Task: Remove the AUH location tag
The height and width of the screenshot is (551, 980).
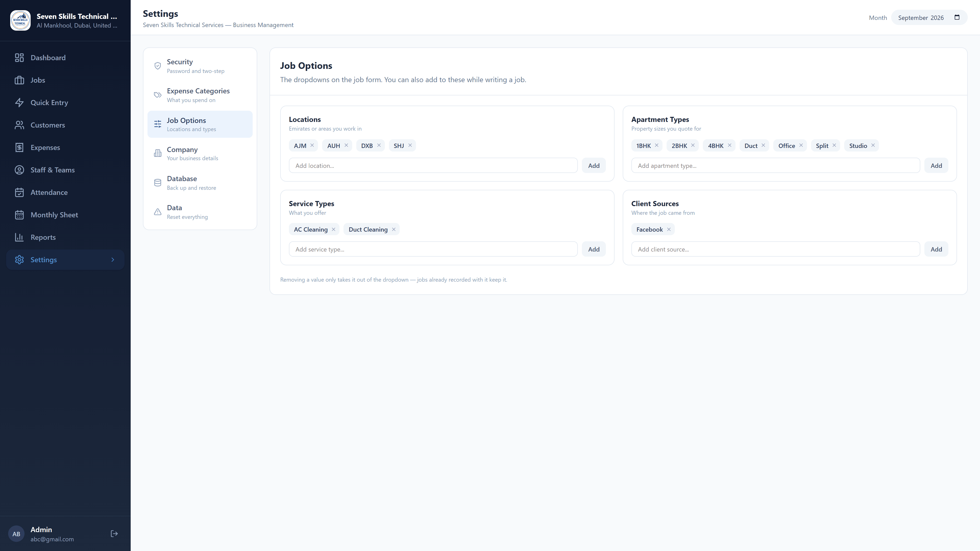Action: pyautogui.click(x=346, y=145)
